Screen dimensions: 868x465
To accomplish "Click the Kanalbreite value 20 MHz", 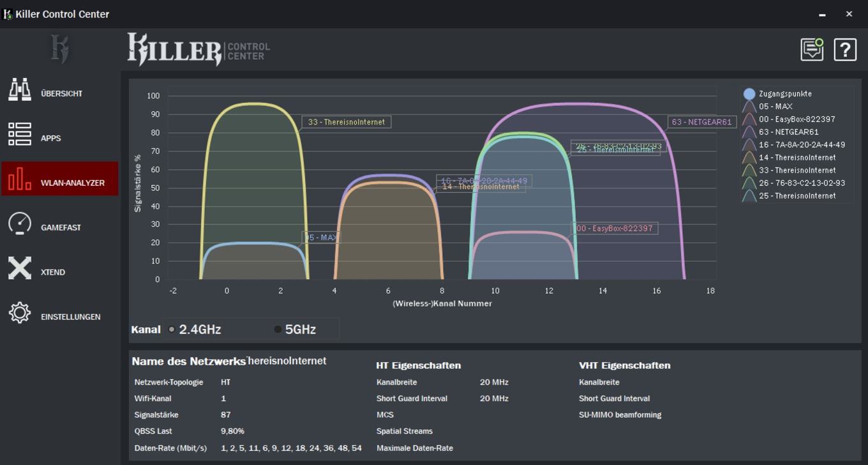I will pyautogui.click(x=494, y=382).
